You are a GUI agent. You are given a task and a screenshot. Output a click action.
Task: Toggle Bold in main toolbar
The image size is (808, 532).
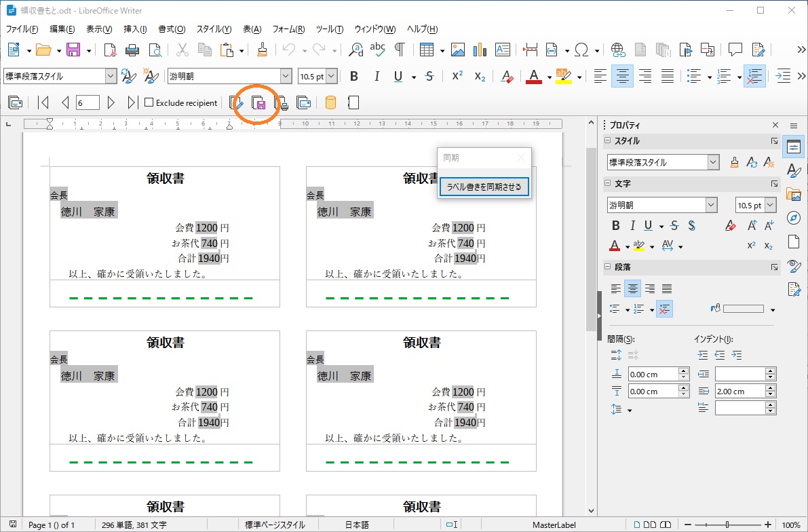coord(354,76)
